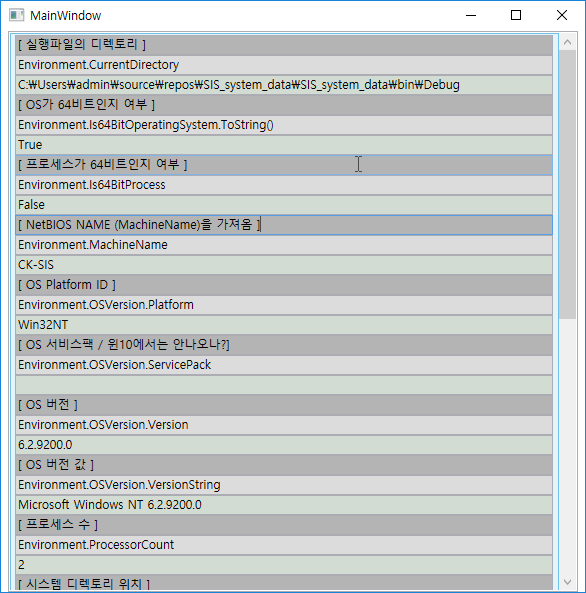Click the 'False' value row
This screenshot has height=593, width=586.
(x=284, y=205)
